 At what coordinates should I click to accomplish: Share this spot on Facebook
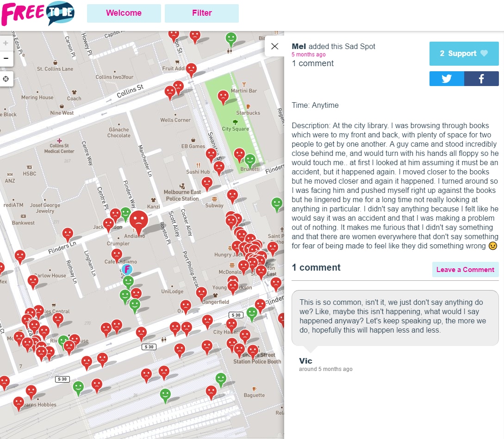pyautogui.click(x=481, y=79)
